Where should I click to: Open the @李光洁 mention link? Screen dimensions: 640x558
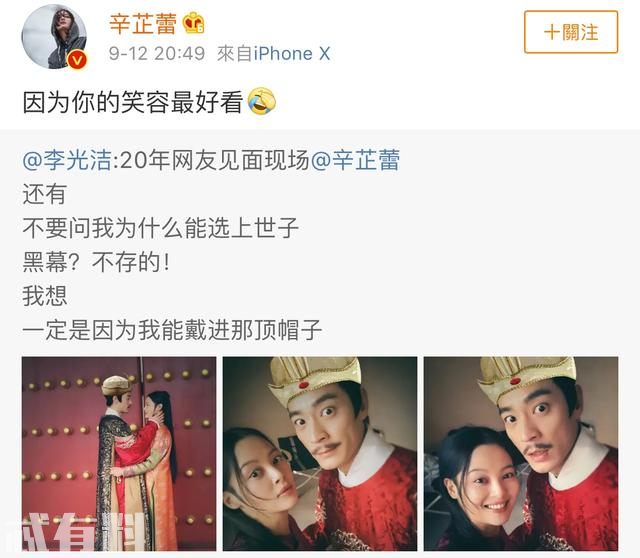(67, 160)
